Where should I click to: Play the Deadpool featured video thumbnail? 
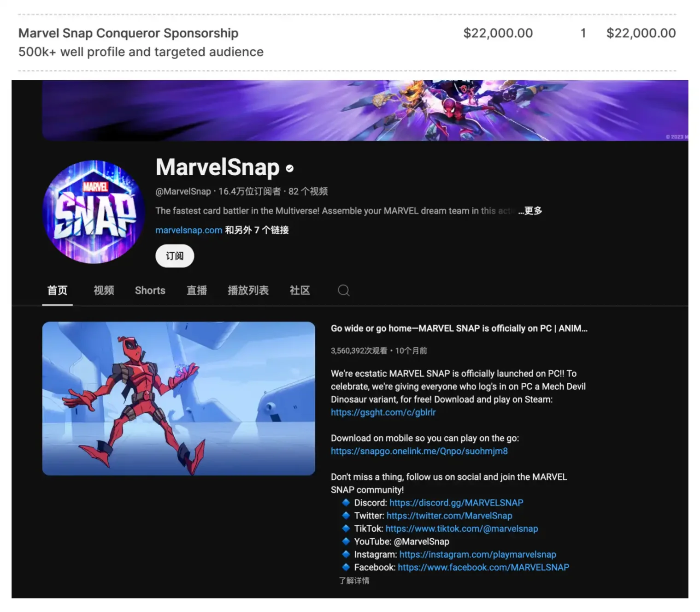point(179,398)
